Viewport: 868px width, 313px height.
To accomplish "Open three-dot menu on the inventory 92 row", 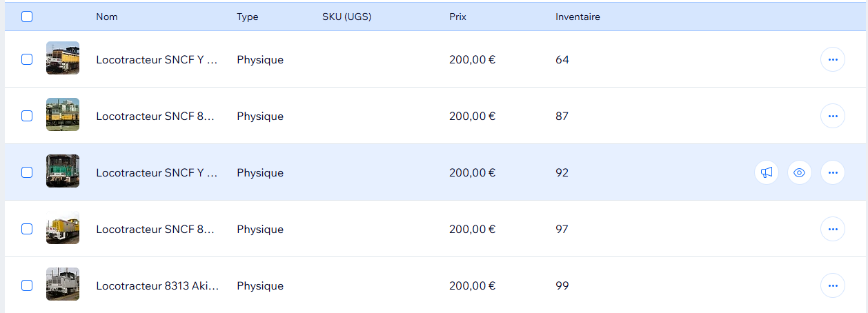I will click(832, 172).
